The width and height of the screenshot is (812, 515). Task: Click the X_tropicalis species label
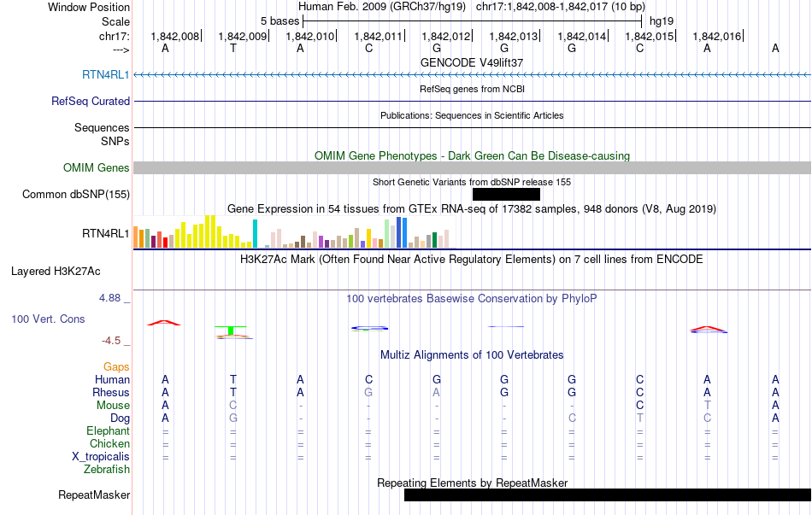(101, 457)
